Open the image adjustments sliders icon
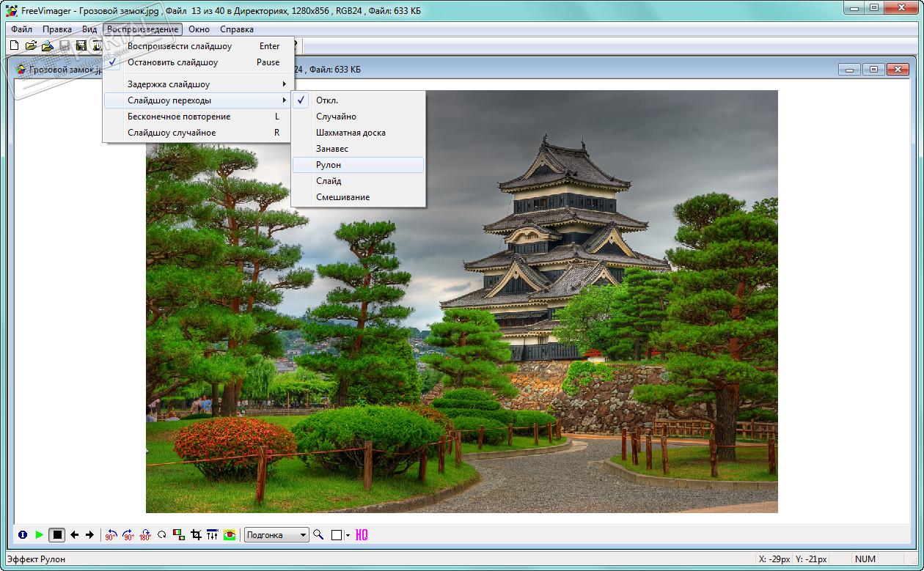The image size is (924, 571). 213,535
